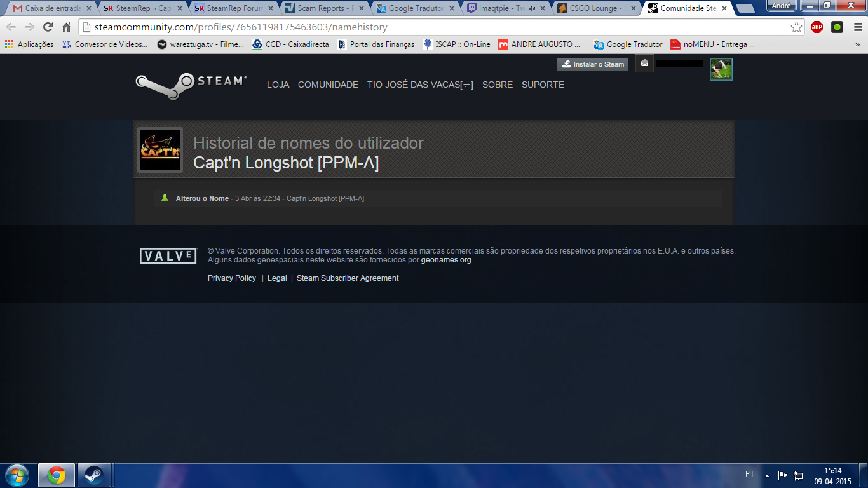Bookmark page with the star icon

[x=796, y=27]
